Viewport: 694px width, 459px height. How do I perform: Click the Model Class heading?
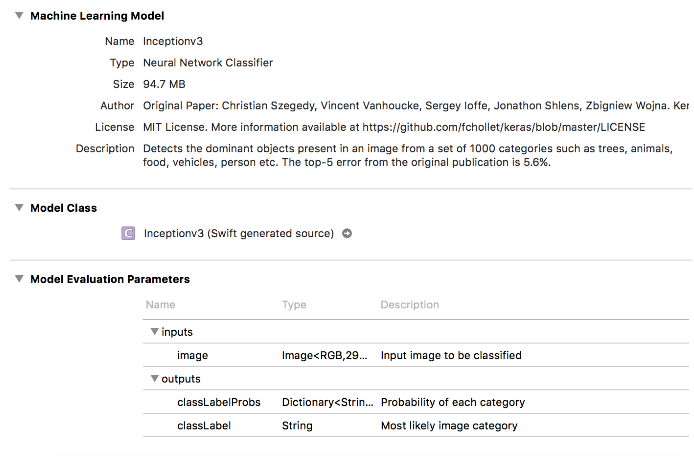coord(63,208)
